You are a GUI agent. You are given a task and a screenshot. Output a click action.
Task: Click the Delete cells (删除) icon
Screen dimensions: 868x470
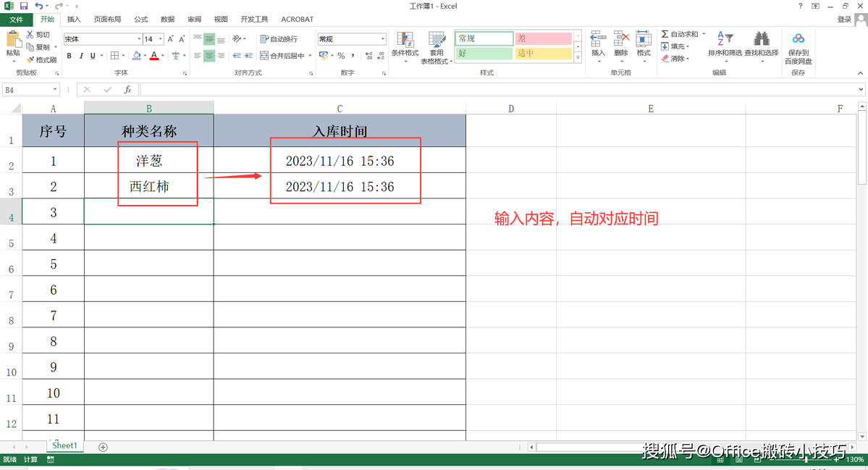click(621, 39)
